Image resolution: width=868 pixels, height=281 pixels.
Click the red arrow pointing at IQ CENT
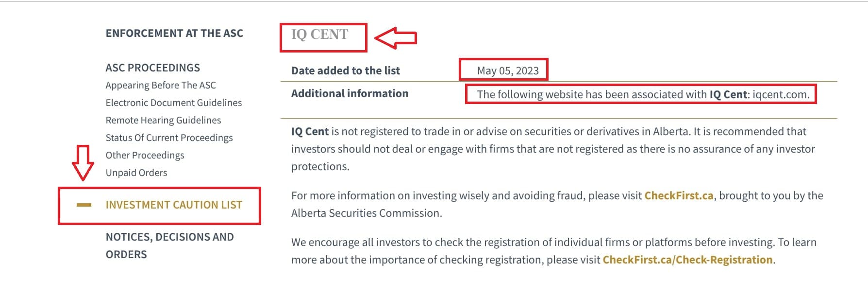pos(396,37)
